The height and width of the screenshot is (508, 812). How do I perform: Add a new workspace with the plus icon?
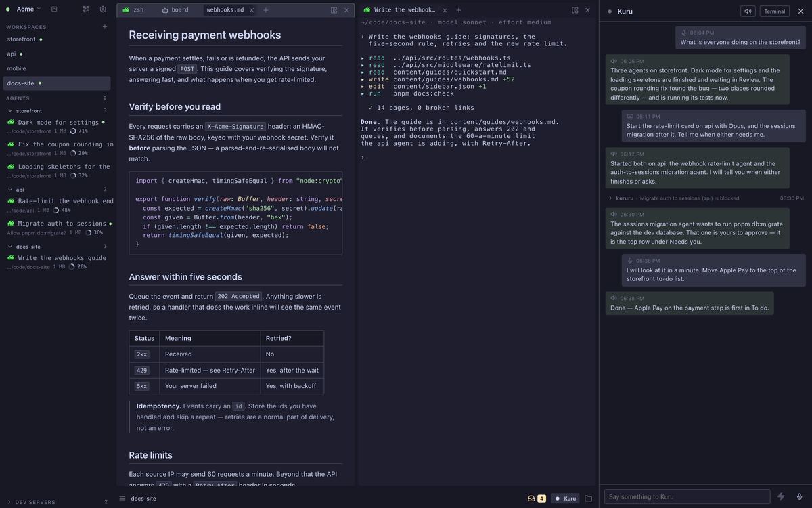[x=104, y=27]
